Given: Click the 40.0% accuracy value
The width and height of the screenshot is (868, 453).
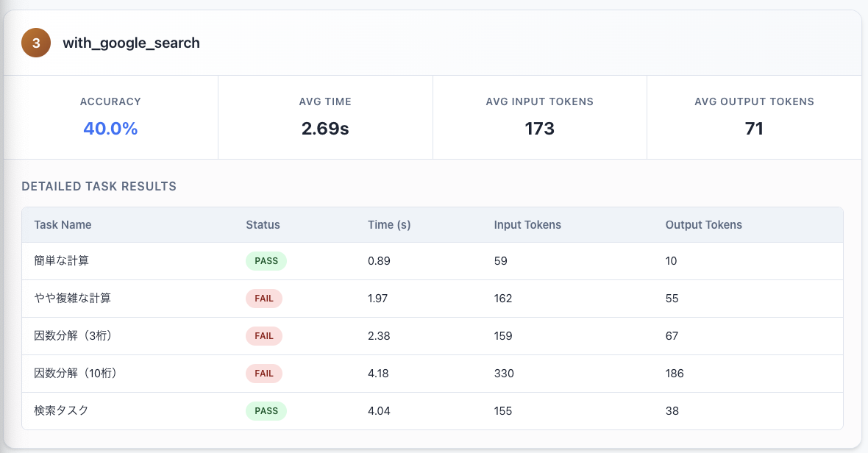Looking at the screenshot, I should pos(110,129).
